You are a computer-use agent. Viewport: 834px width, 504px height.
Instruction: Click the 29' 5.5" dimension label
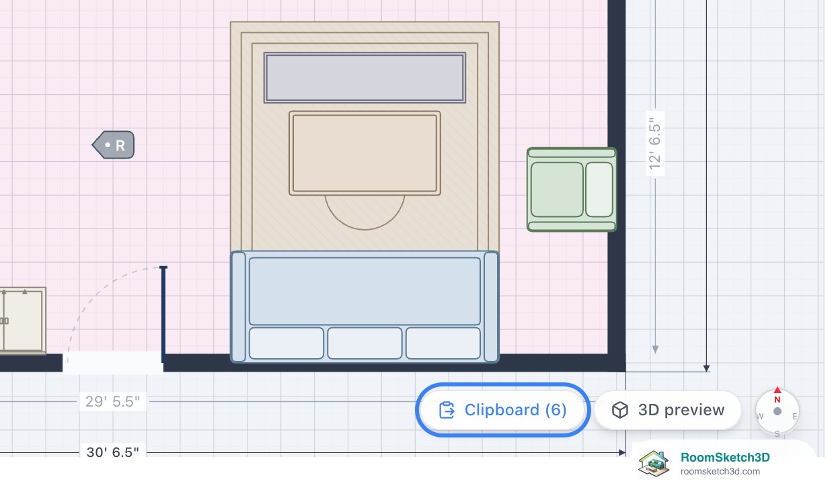click(113, 402)
